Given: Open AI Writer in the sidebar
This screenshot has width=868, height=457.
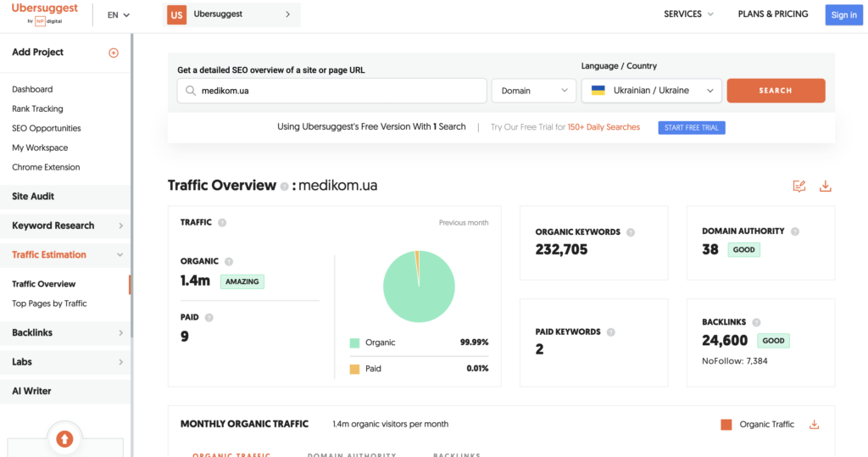Looking at the screenshot, I should coord(65,391).
